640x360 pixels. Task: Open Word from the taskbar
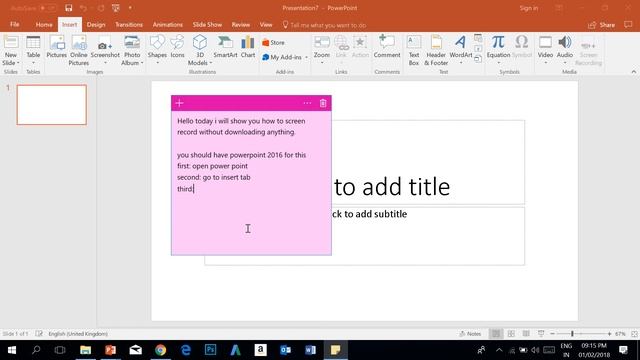pyautogui.click(x=310, y=350)
